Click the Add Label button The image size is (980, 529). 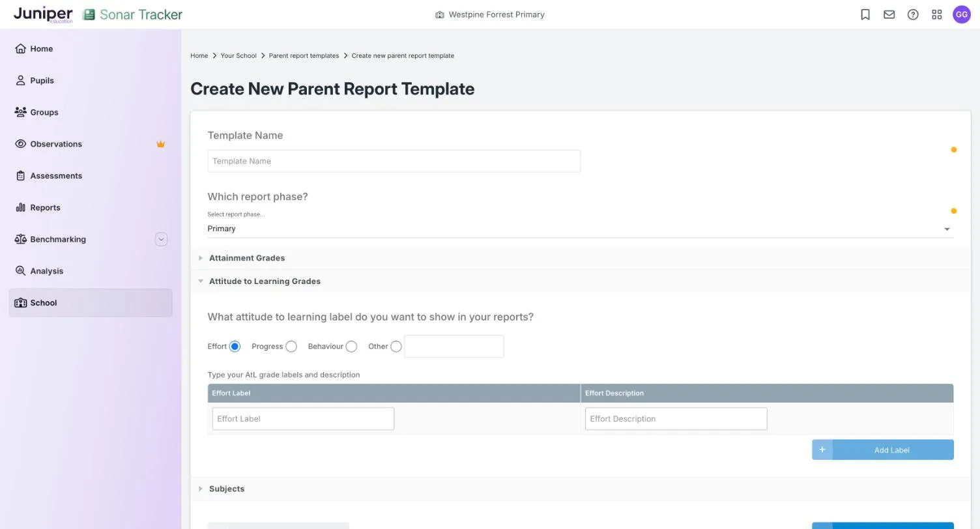click(x=883, y=450)
